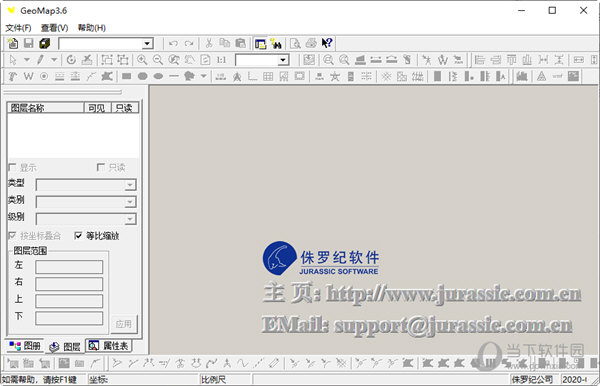Click the 比例尺 status bar field
This screenshot has height=386, width=600.
[225, 379]
